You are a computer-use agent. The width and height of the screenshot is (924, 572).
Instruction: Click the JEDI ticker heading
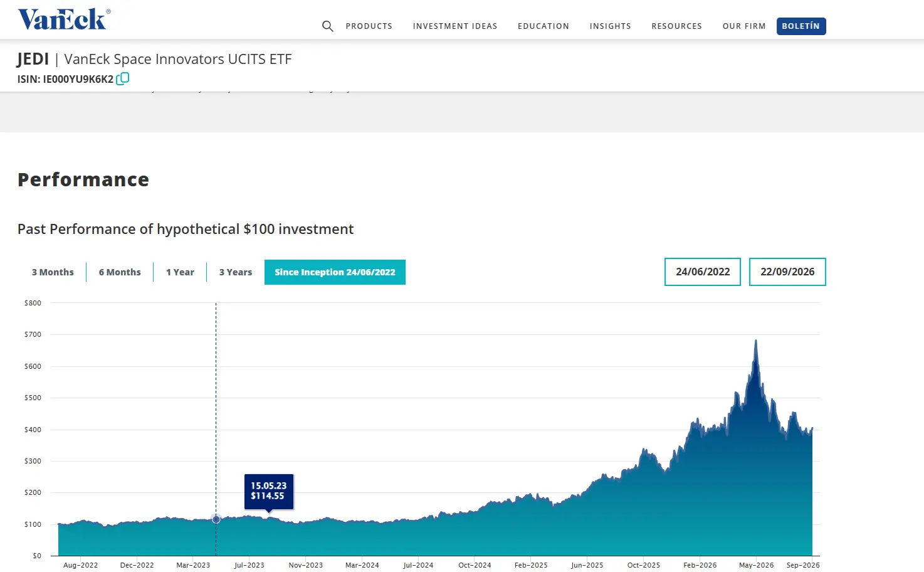coord(33,59)
